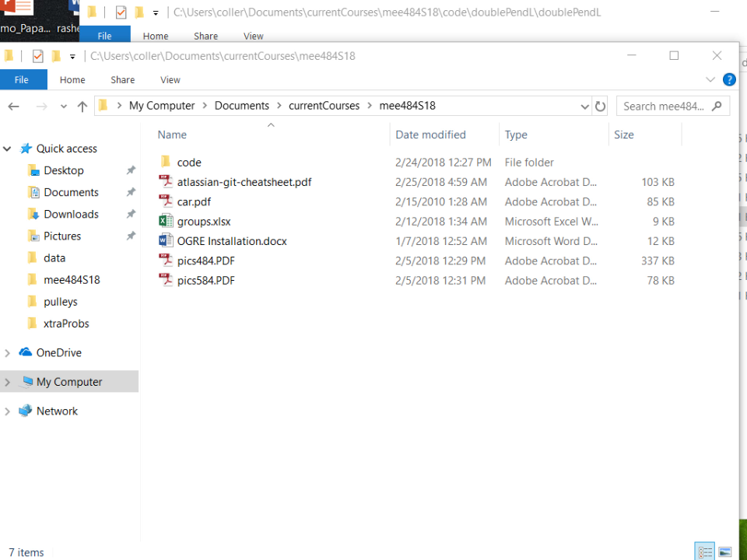Sort by Date modified column header

tap(430, 135)
